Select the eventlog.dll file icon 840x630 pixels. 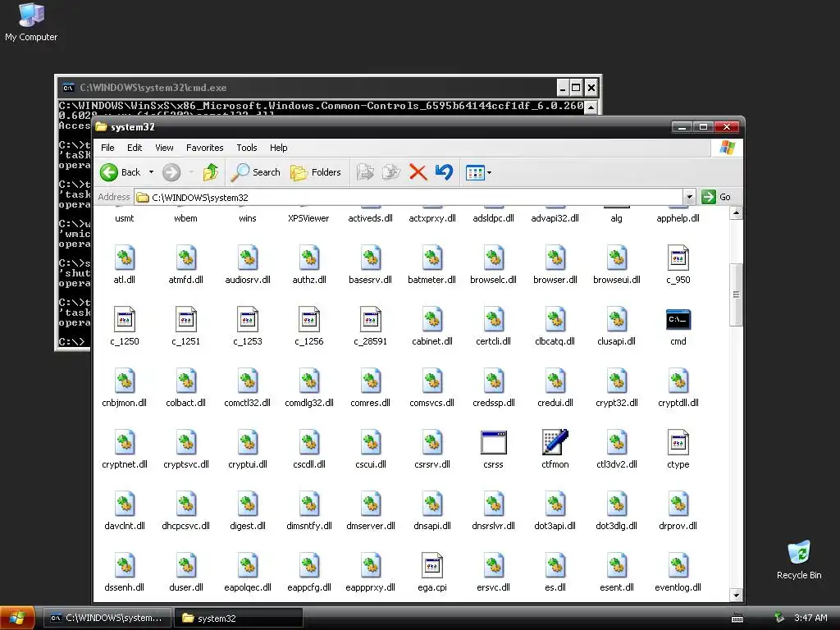pyautogui.click(x=678, y=566)
